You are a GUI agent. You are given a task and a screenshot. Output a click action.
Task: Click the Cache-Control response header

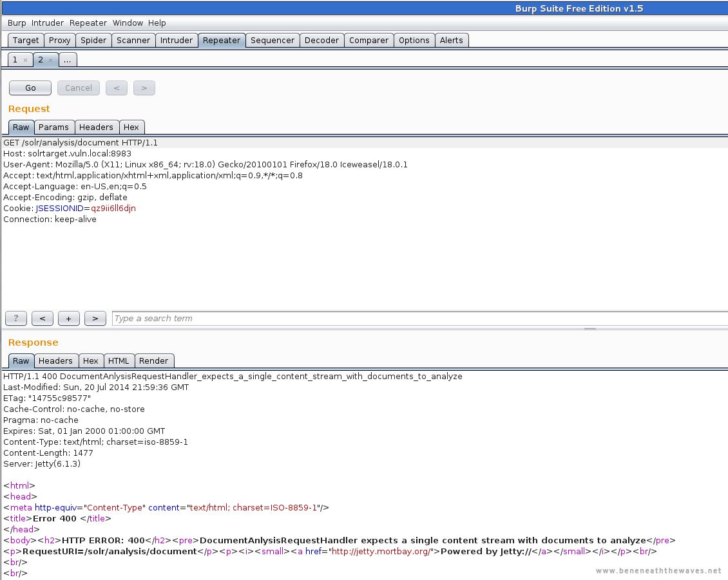[74, 409]
